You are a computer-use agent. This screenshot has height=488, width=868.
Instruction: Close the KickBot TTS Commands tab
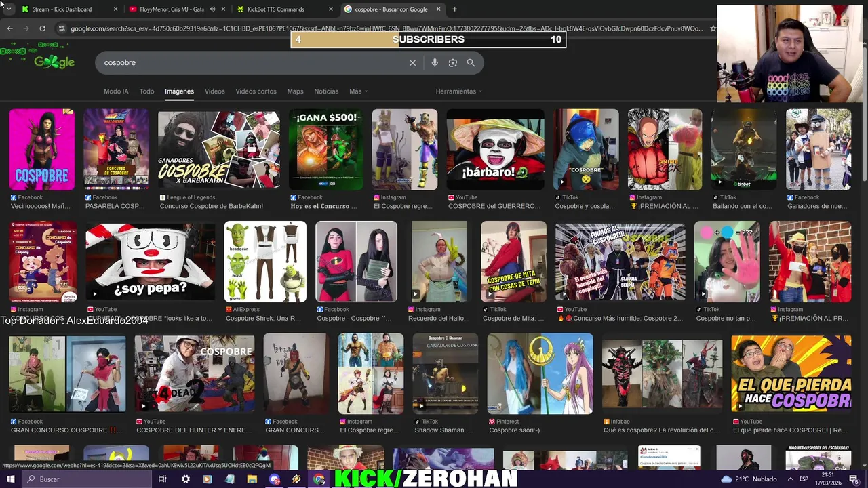pos(331,9)
